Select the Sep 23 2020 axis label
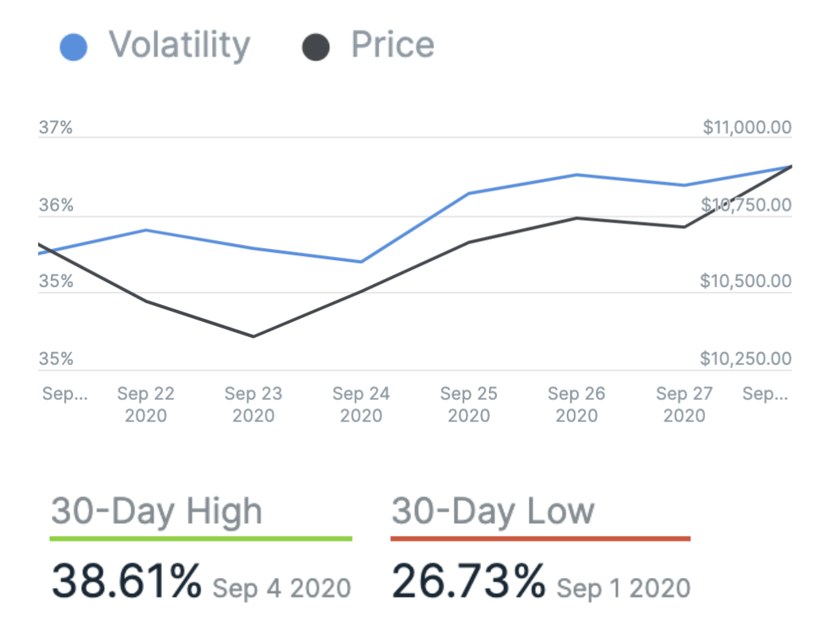This screenshot has width=822, height=644. (x=253, y=404)
